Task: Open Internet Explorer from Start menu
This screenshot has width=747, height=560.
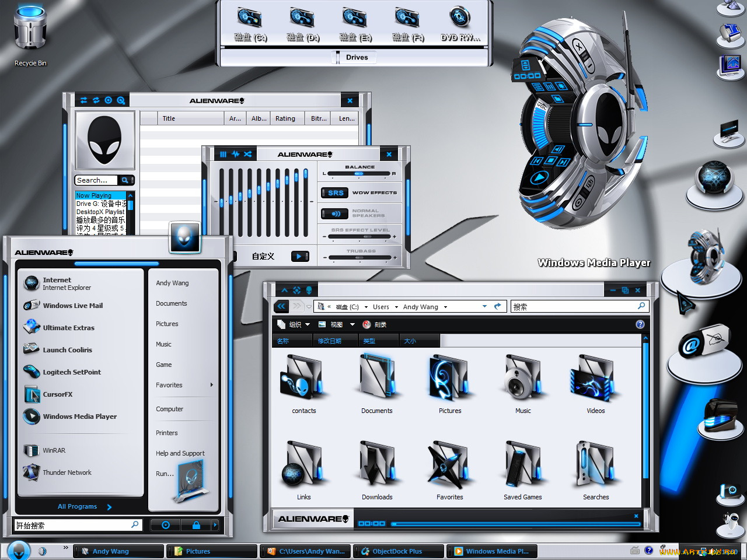Action: tap(81, 283)
